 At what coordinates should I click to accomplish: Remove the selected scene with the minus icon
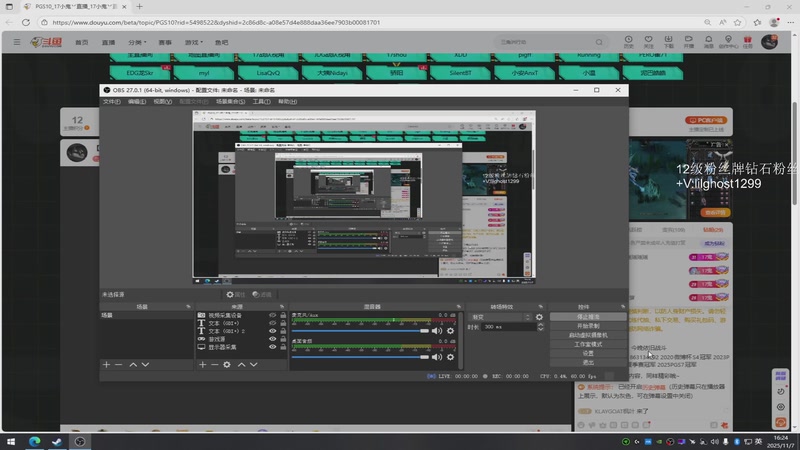coord(118,364)
